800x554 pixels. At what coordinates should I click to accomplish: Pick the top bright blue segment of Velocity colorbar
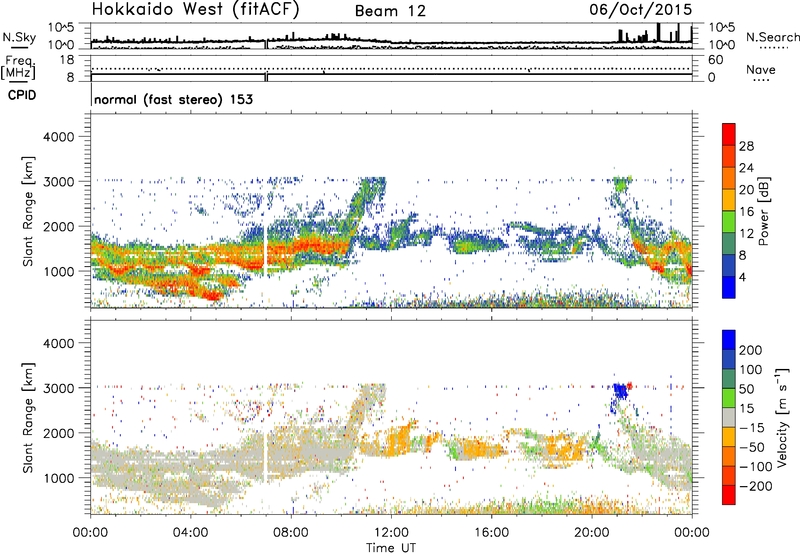pos(729,340)
